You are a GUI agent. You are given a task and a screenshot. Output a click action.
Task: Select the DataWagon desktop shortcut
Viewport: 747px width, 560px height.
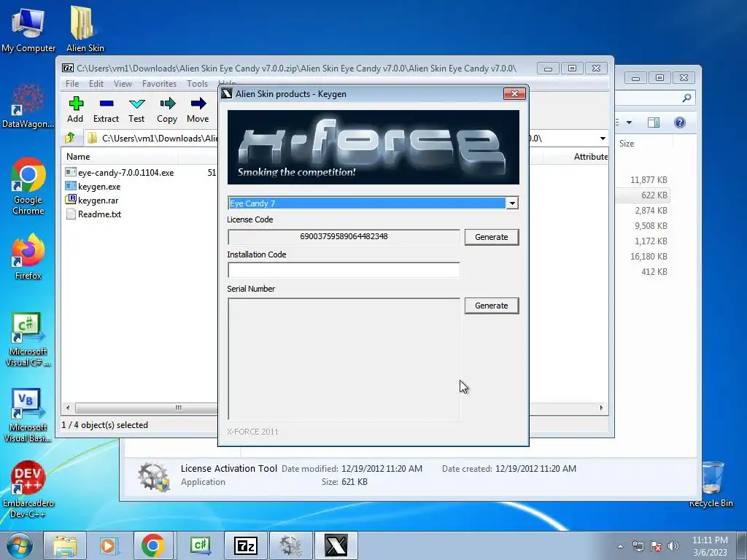click(28, 106)
